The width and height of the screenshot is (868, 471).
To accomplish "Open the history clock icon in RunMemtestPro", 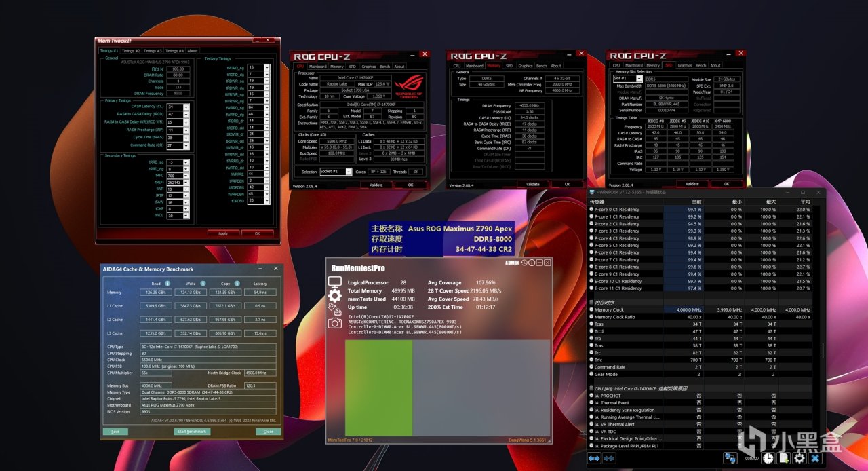I will tap(524, 263).
